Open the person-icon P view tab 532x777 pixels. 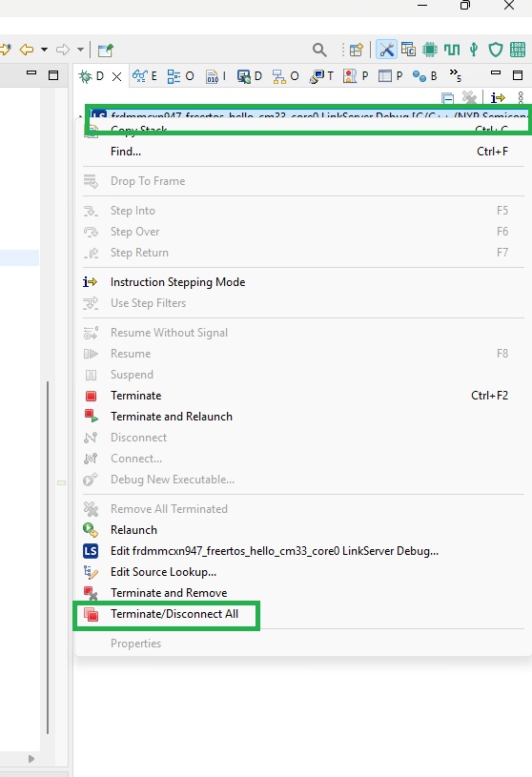coord(356,76)
